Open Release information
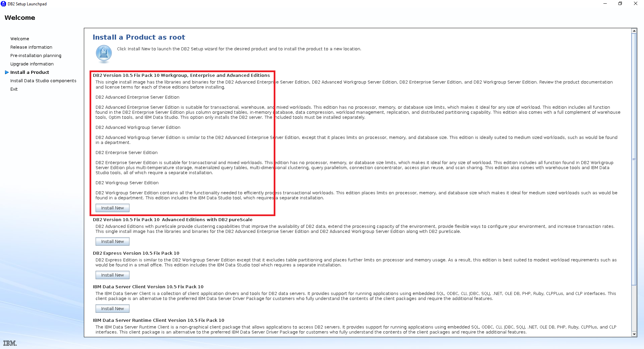Screen dimensions: 644x349 [31, 47]
